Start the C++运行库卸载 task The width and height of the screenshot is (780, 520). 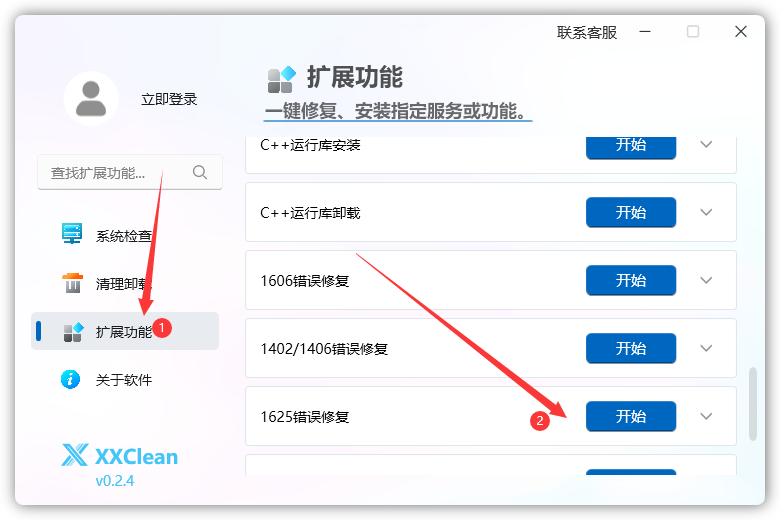[630, 212]
